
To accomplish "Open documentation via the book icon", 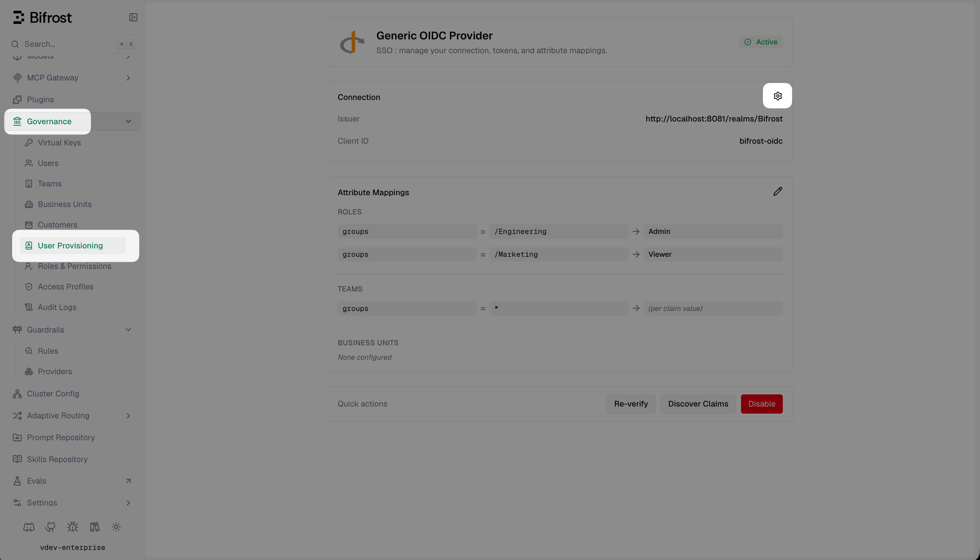I will 95,527.
